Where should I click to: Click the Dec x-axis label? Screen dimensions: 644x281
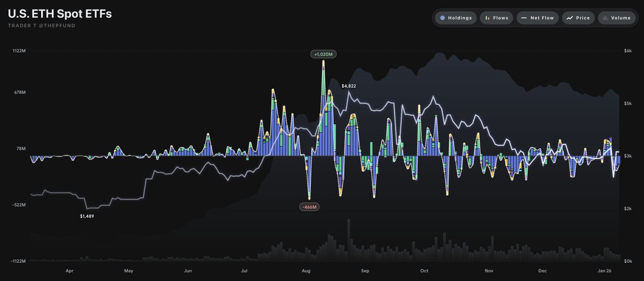coord(543,271)
